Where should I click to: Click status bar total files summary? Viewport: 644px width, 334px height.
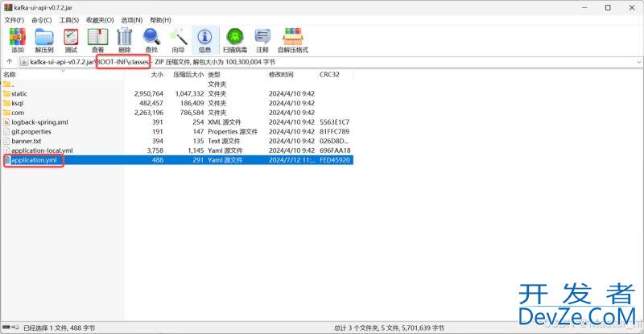point(389,328)
